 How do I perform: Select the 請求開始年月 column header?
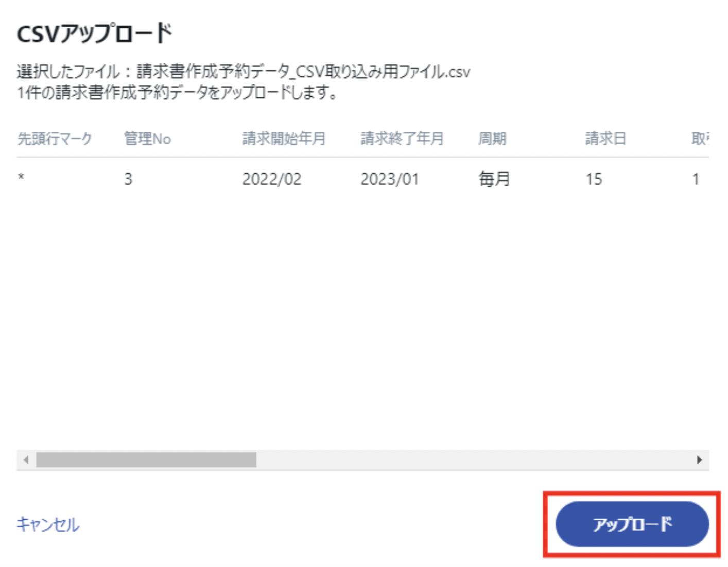pos(284,138)
